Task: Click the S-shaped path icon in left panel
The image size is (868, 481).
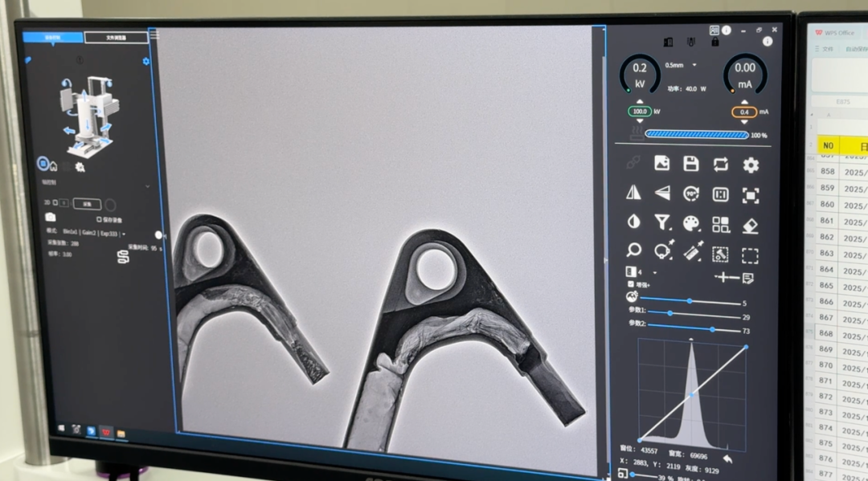Action: tap(123, 256)
